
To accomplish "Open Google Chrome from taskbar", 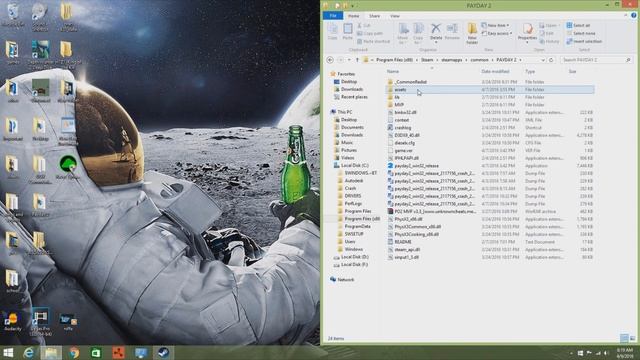I will pos(74,353).
